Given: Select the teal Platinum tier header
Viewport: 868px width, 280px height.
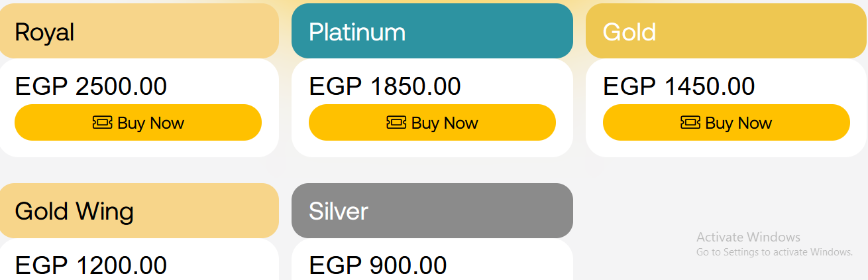Looking at the screenshot, I should pyautogui.click(x=432, y=31).
